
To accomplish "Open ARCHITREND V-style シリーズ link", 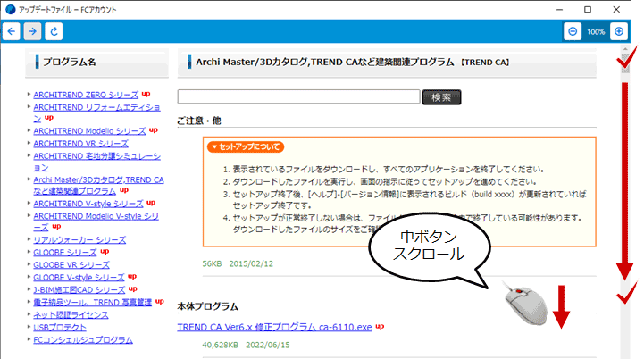I will (88, 204).
